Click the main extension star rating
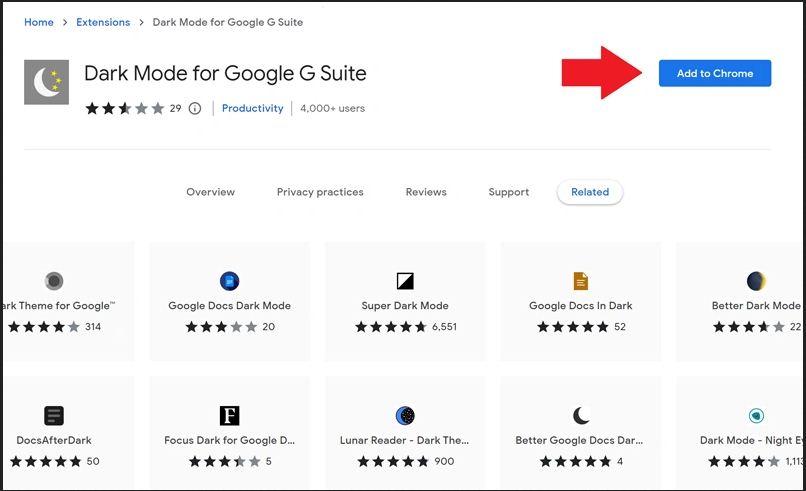The height and width of the screenshot is (491, 806). (125, 108)
